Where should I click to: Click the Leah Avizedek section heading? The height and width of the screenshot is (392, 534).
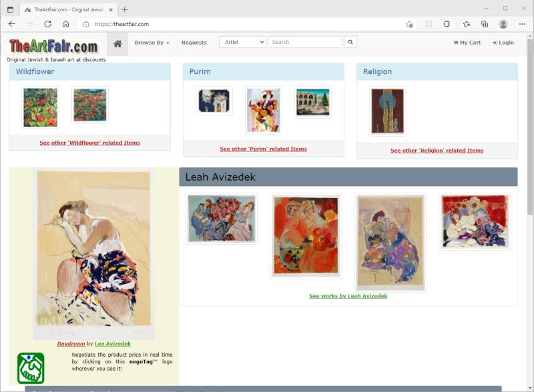pyautogui.click(x=220, y=177)
